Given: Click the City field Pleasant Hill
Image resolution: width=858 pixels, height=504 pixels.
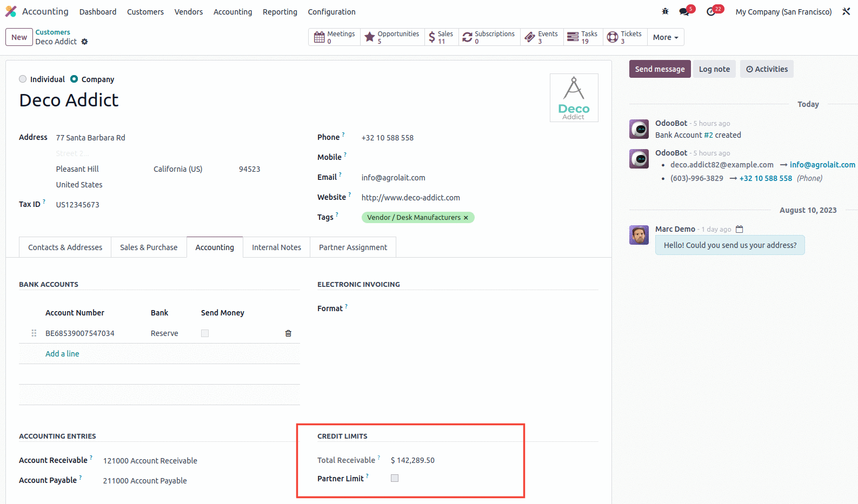Looking at the screenshot, I should tap(77, 169).
